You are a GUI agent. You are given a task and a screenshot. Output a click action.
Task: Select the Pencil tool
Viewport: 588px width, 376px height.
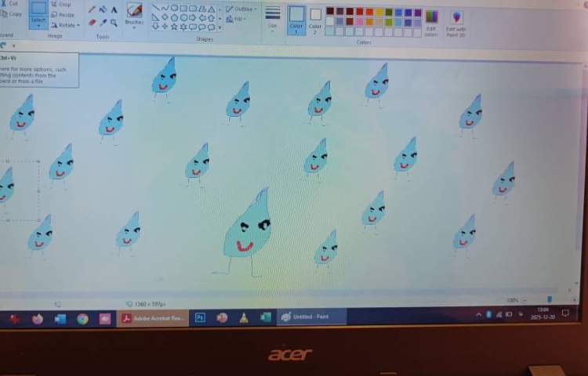click(92, 10)
